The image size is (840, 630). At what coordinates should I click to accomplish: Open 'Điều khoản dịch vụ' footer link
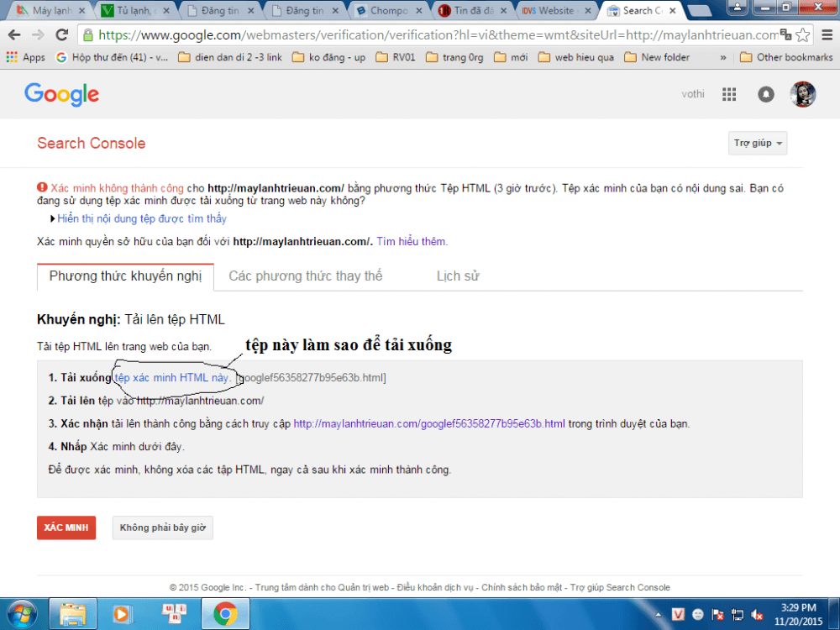pos(435,588)
